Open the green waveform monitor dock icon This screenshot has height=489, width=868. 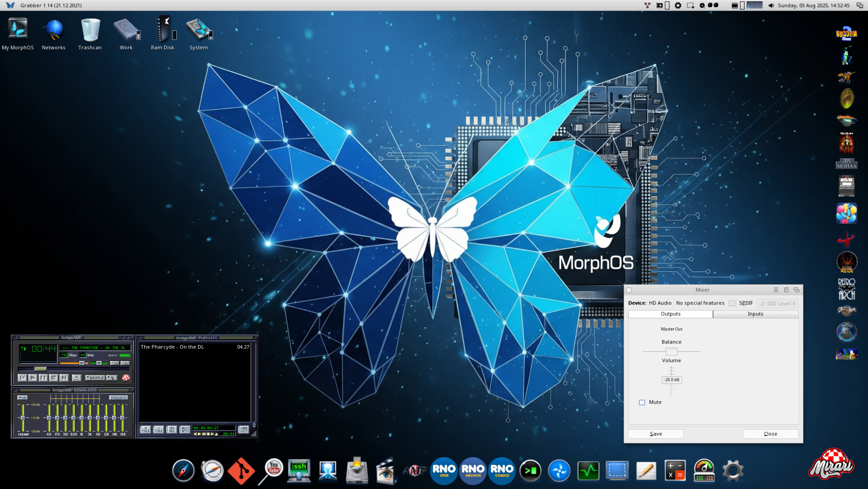(x=588, y=471)
